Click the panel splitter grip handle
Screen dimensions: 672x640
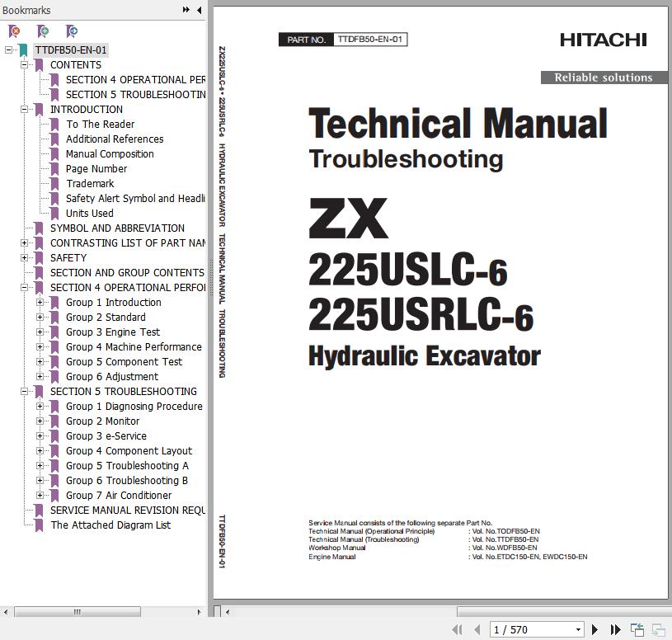210,276
